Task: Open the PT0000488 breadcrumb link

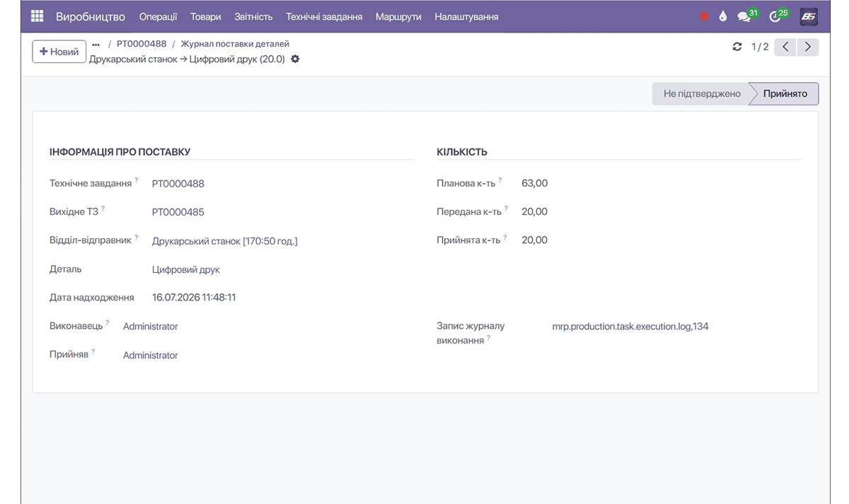Action: point(141,44)
